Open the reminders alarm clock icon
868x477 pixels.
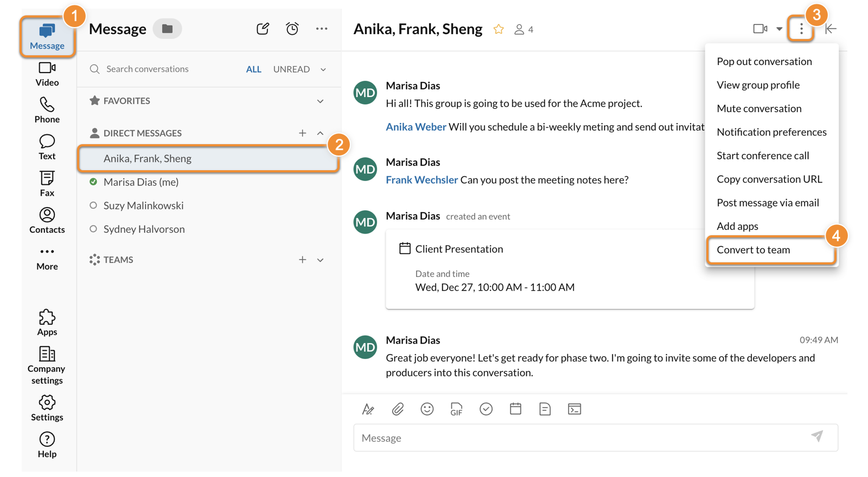pyautogui.click(x=292, y=29)
